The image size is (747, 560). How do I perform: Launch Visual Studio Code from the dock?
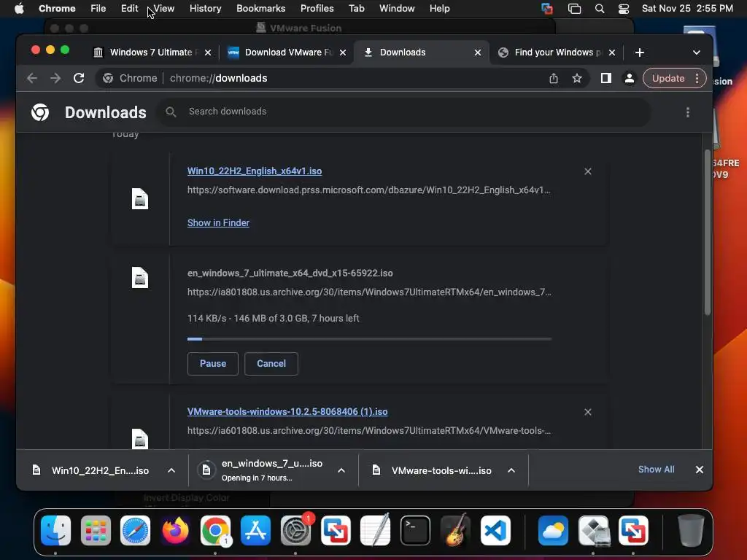tap(495, 530)
